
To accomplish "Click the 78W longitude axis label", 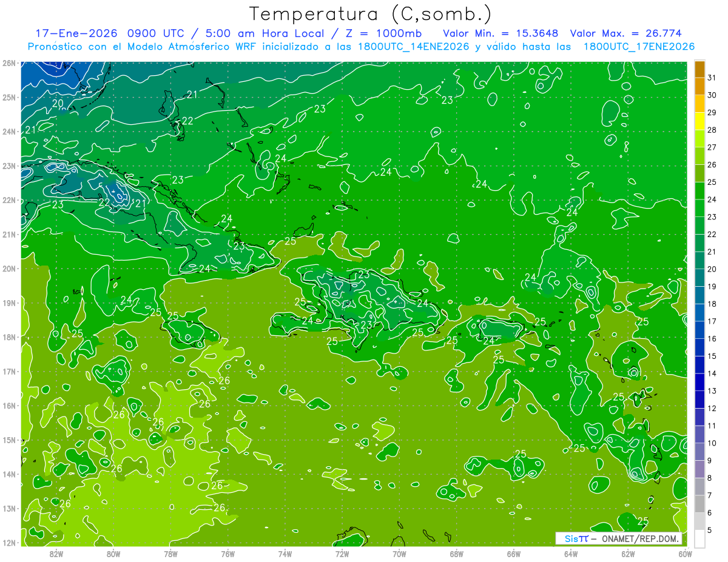I will (170, 554).
